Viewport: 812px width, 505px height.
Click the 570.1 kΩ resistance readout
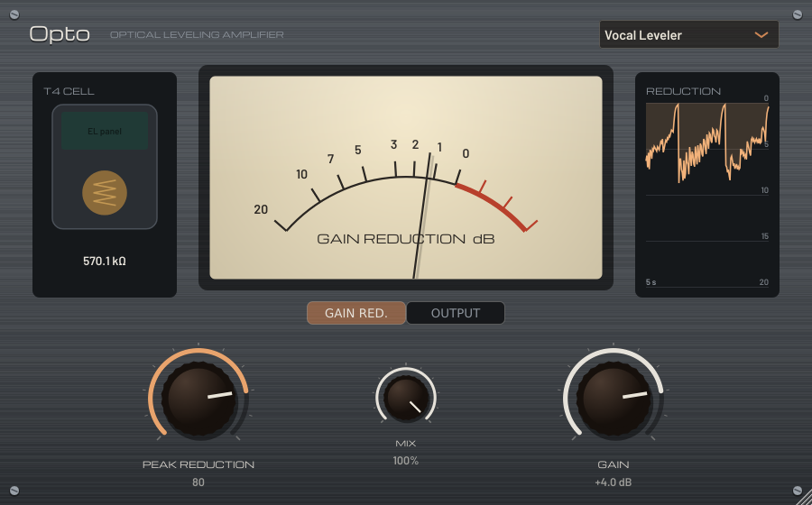[105, 261]
